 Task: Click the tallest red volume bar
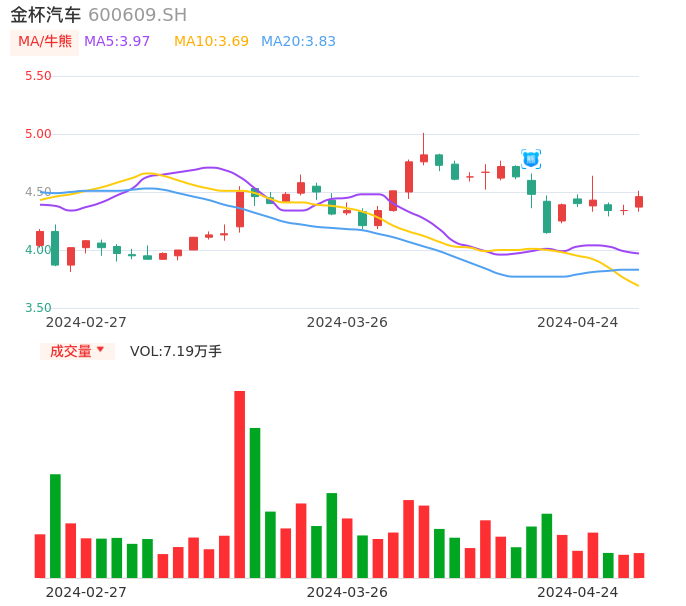click(240, 484)
